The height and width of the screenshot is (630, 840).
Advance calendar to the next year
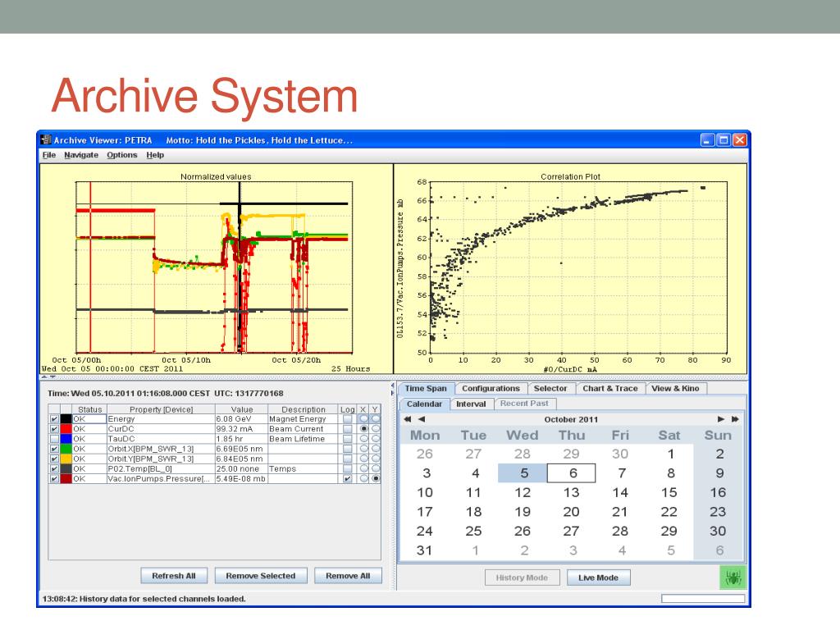[x=735, y=419]
